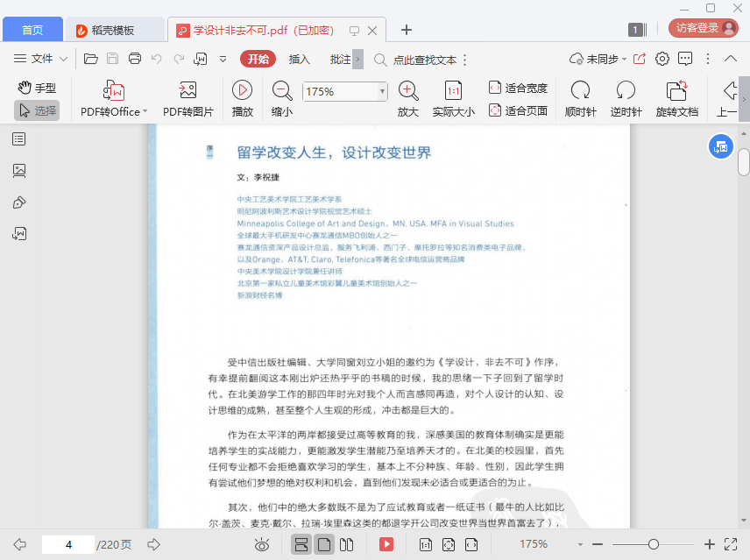Open the outline panel sidebar icon
The width and height of the screenshot is (750, 560).
pyautogui.click(x=19, y=139)
